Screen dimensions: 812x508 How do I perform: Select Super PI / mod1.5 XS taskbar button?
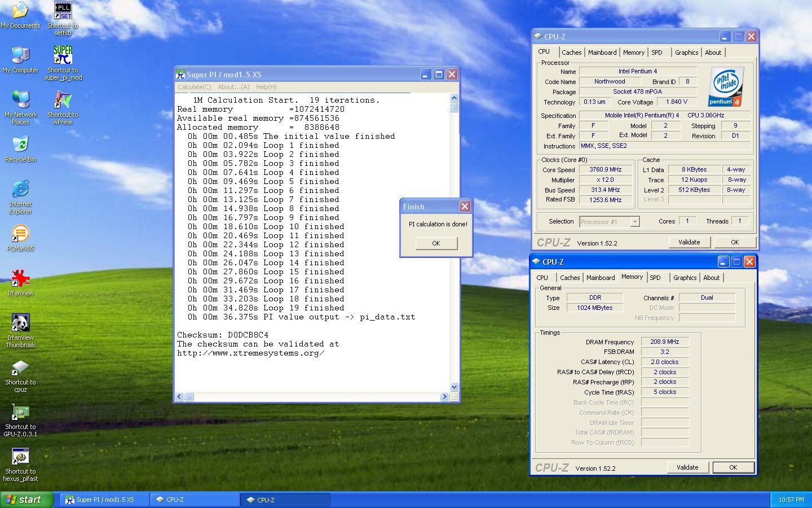click(105, 500)
